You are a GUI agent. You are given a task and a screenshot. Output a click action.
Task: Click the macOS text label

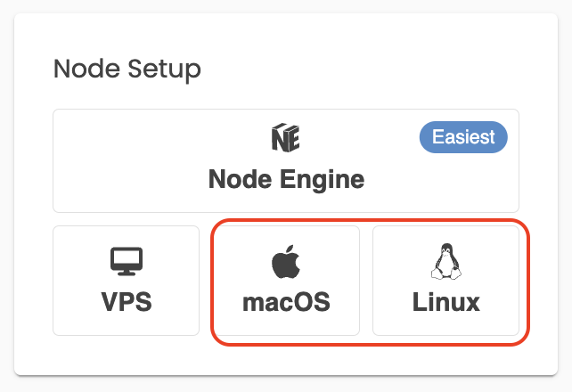coord(286,302)
